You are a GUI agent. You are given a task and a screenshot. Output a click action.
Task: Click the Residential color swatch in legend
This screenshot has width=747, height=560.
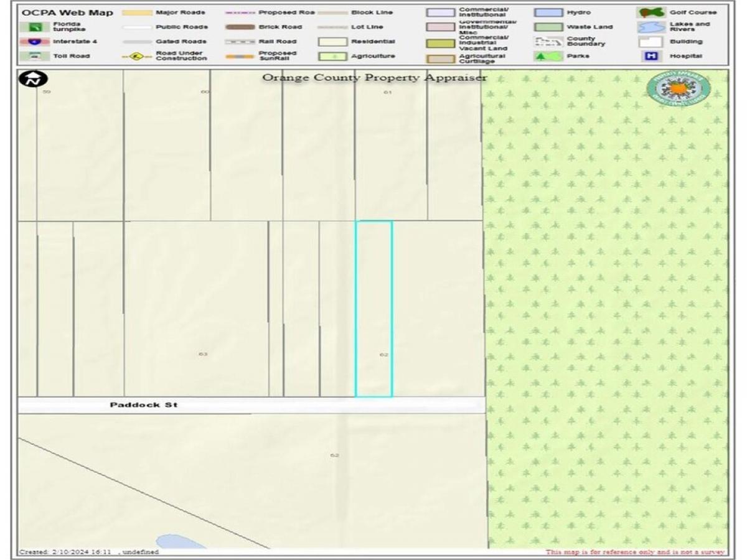point(332,42)
